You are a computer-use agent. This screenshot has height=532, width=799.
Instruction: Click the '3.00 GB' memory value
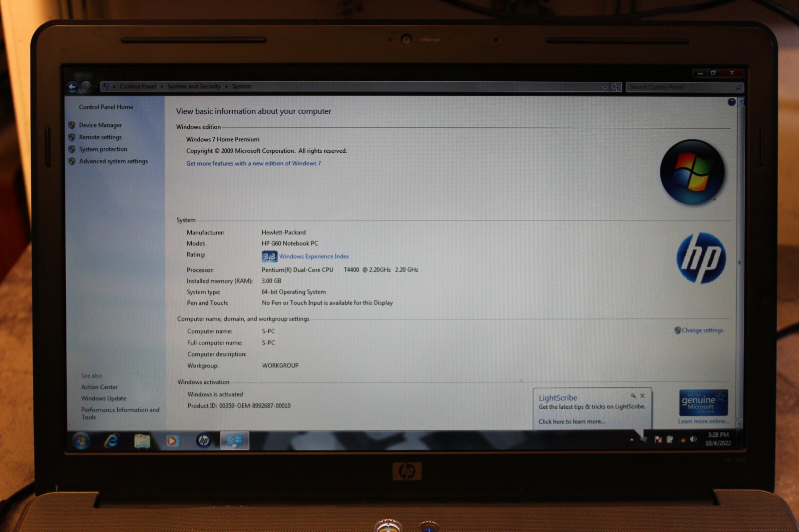coord(272,281)
